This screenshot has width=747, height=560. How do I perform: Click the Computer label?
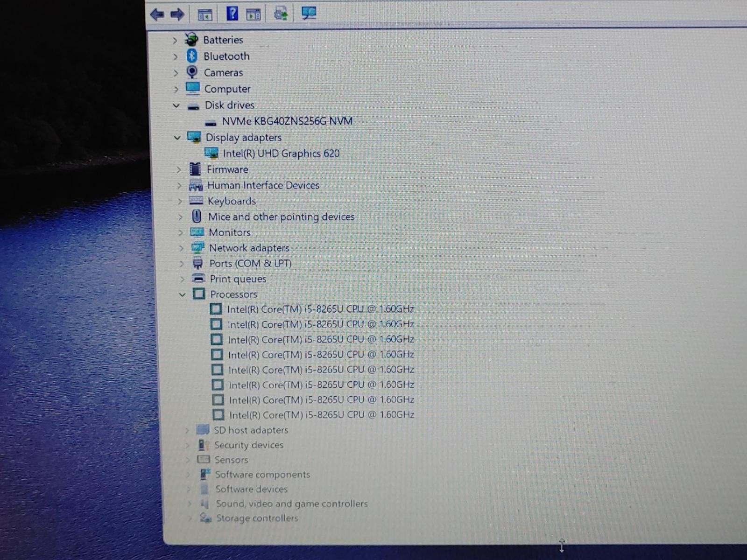(227, 89)
